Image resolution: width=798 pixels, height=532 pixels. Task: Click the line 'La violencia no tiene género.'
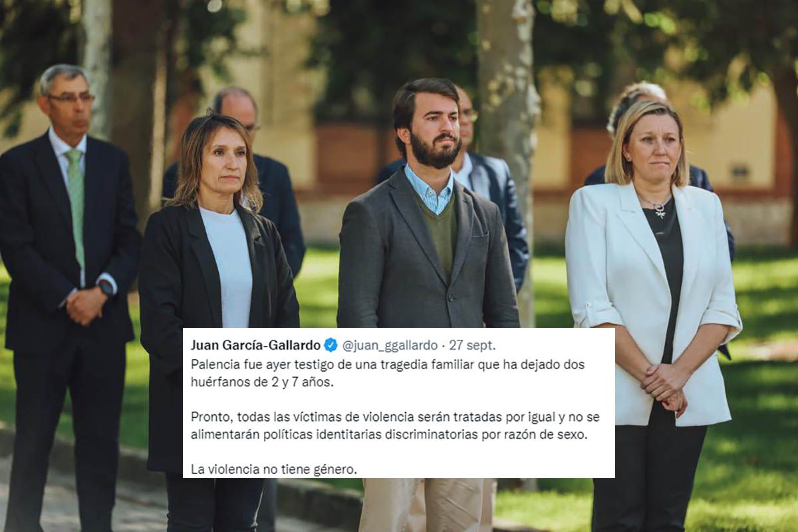point(274,469)
